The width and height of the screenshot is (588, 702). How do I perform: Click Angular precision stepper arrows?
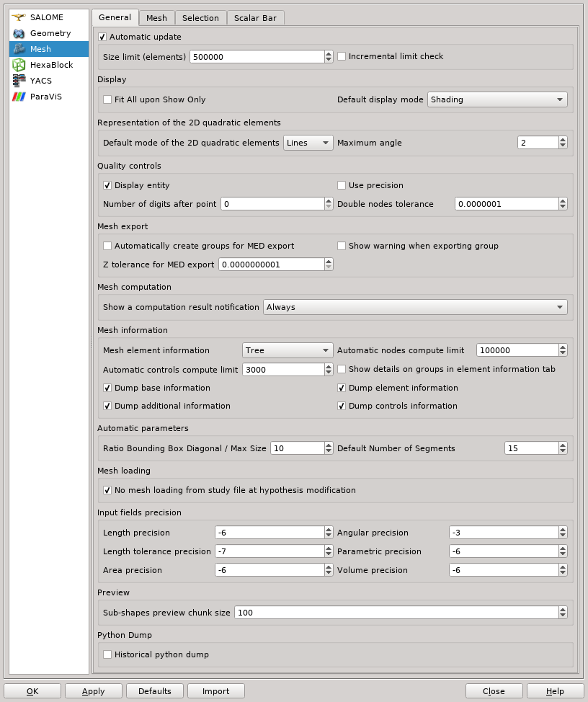click(x=563, y=533)
